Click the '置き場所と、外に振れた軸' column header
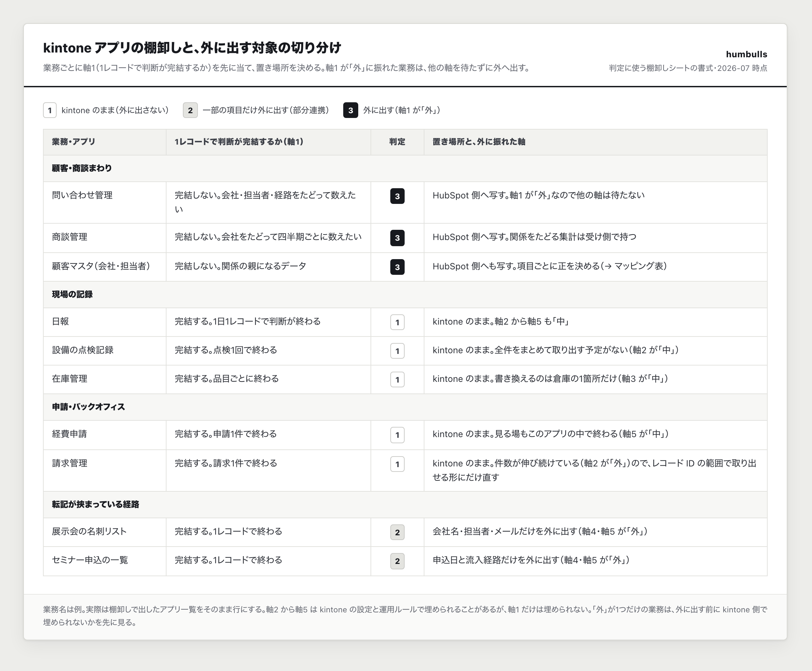Viewport: 812px width, 671px height. tap(595, 142)
